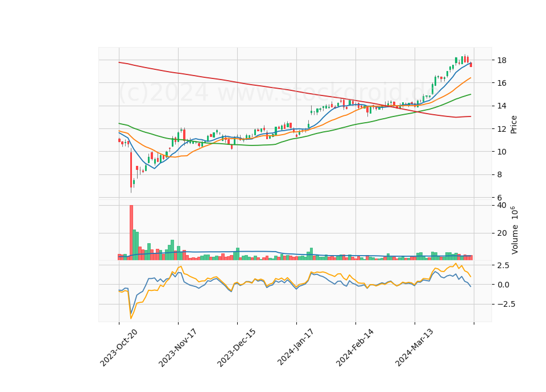Viewport: 546px width, 392px height.
Task: Click price axis value 12
Action: [x=502, y=129]
